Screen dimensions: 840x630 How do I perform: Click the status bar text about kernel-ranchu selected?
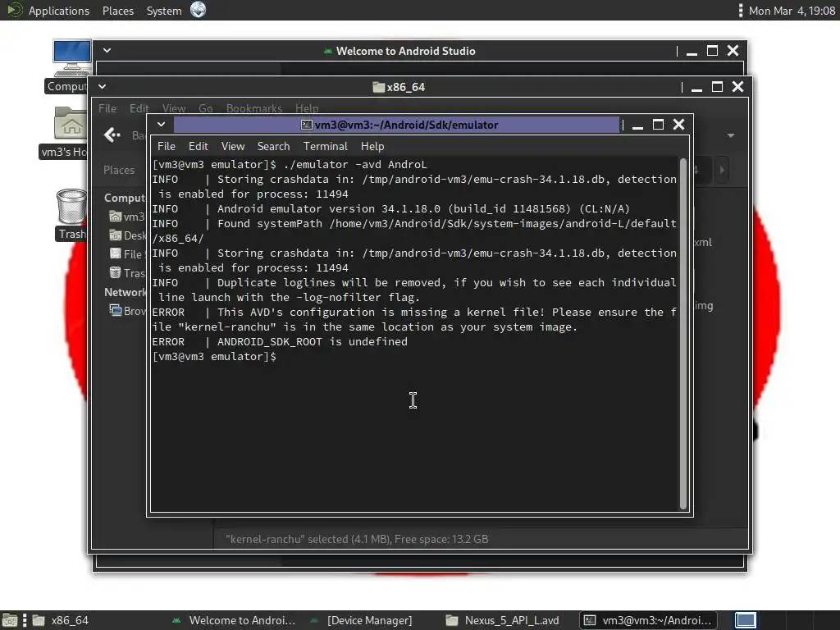click(x=357, y=539)
